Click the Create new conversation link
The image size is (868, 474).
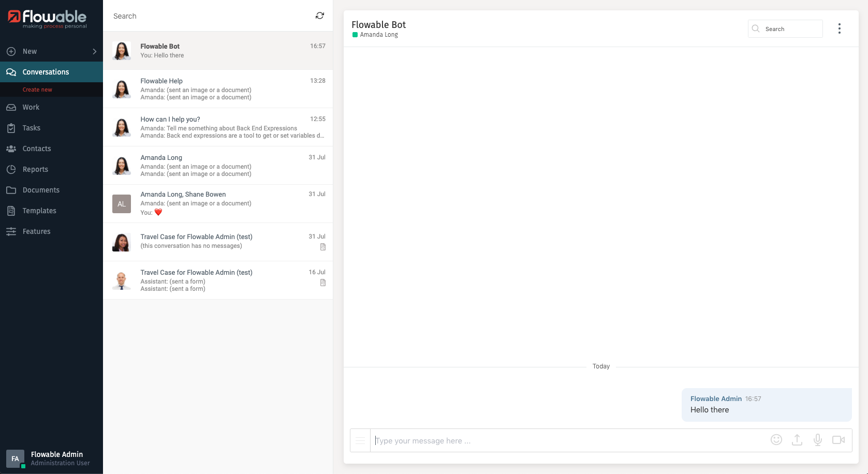[x=37, y=90]
